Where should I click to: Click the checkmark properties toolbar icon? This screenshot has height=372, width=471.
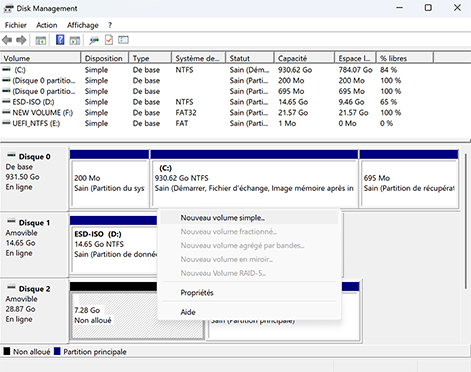(109, 40)
